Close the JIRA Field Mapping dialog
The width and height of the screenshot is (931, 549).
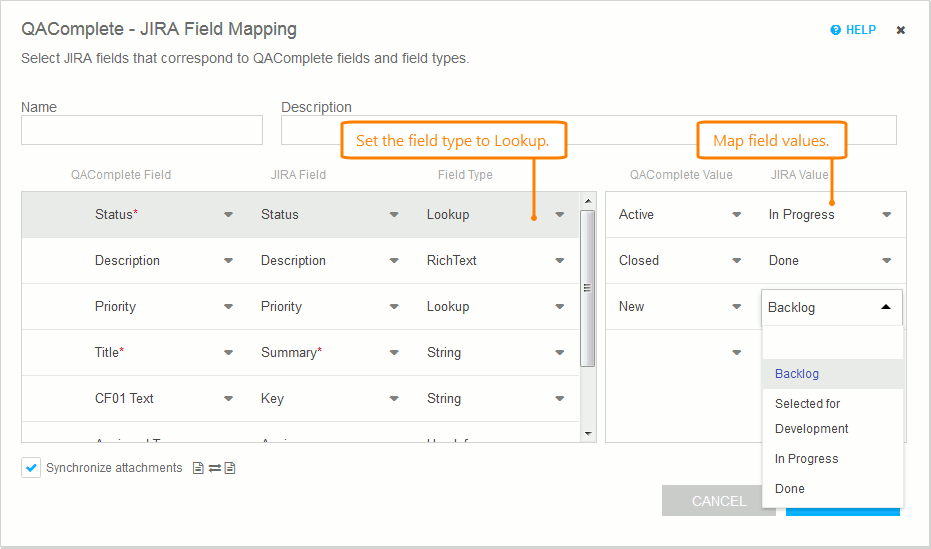pyautogui.click(x=900, y=30)
